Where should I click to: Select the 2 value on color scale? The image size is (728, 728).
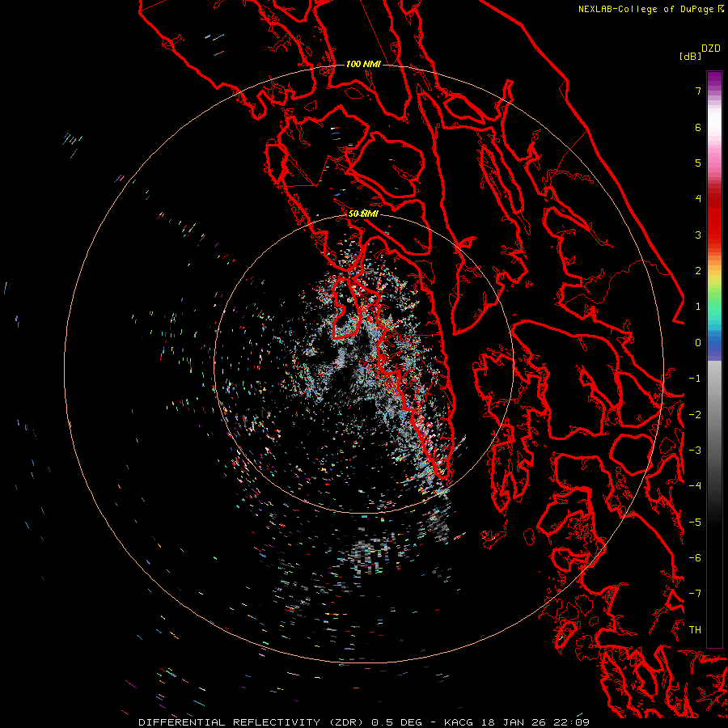coord(698,271)
